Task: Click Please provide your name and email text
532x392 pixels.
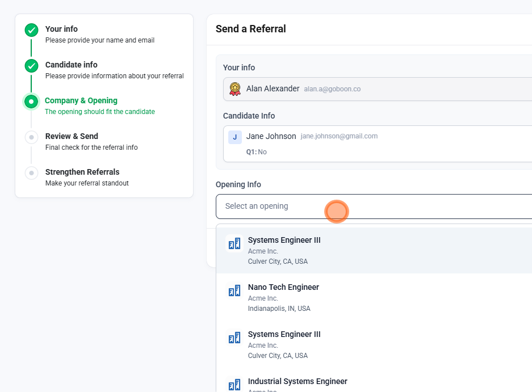Action: pyautogui.click(x=100, y=40)
